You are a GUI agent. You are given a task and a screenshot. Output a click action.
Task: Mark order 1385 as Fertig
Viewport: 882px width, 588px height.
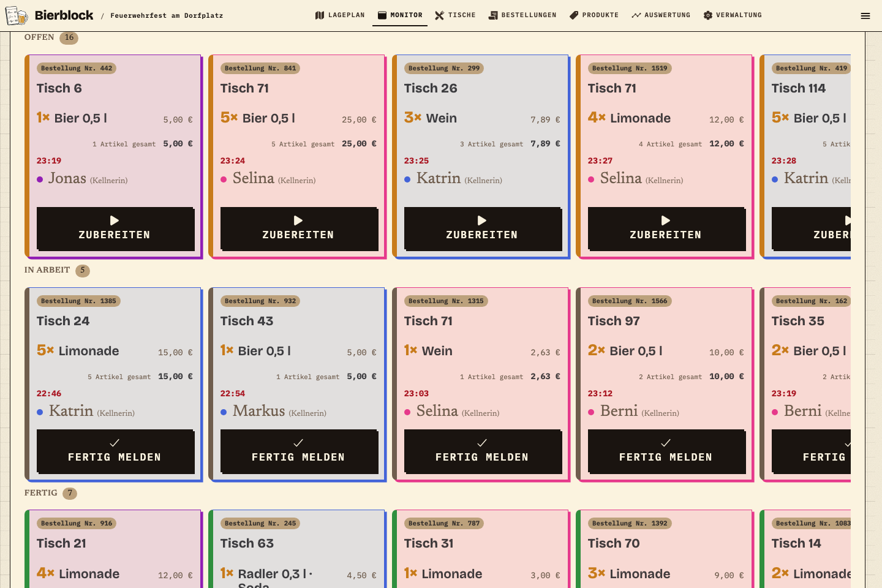[x=115, y=451]
